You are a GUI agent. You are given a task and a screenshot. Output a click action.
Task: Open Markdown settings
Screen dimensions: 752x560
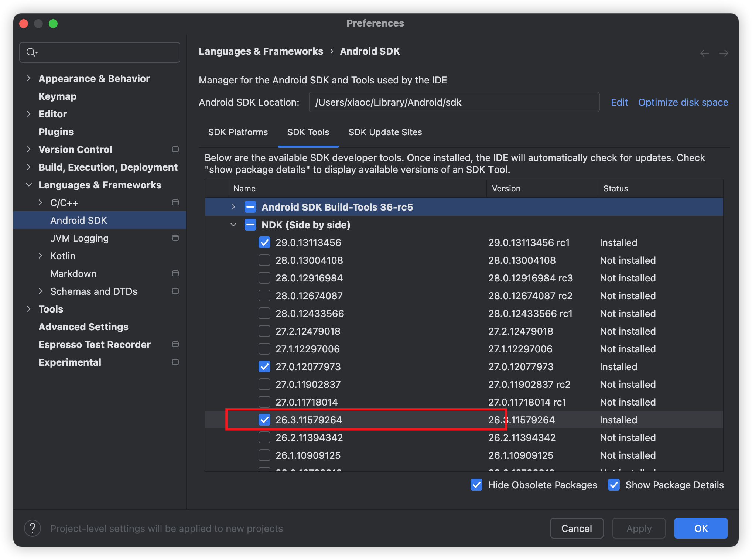[74, 273]
